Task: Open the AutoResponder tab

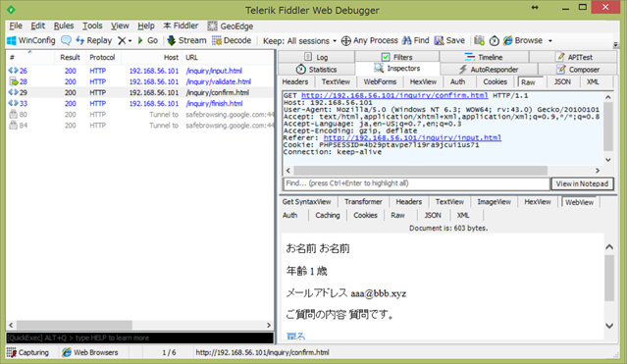Action: click(x=489, y=70)
